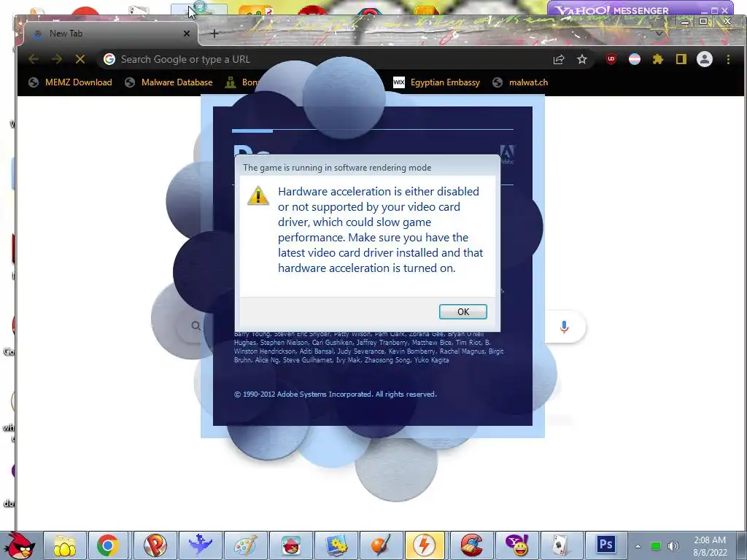Click the Google search magnifier icon
This screenshot has width=747, height=560.
pyautogui.click(x=196, y=326)
